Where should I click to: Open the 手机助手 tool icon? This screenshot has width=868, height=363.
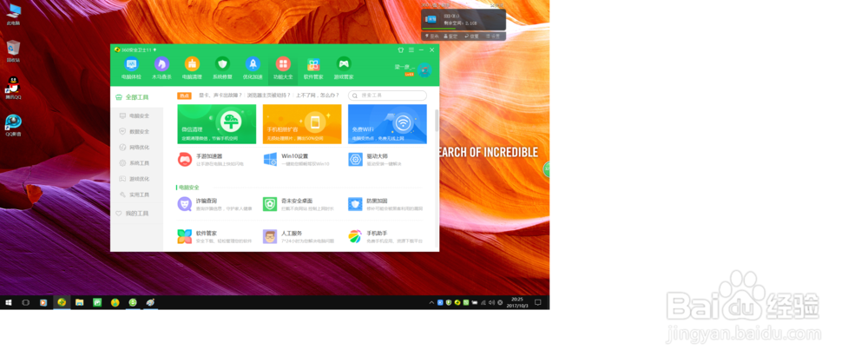(x=355, y=236)
